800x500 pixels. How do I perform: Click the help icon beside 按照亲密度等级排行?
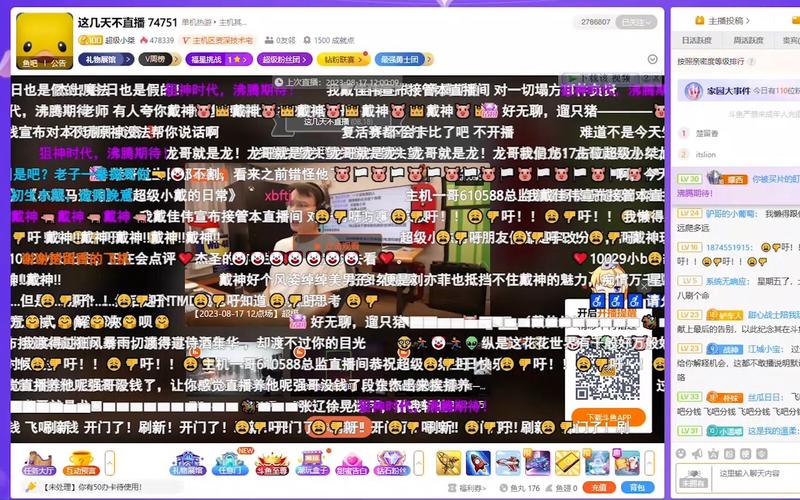click(x=752, y=61)
